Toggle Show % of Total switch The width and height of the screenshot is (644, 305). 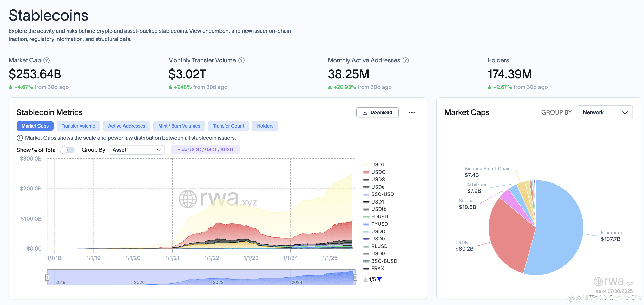[x=67, y=150]
